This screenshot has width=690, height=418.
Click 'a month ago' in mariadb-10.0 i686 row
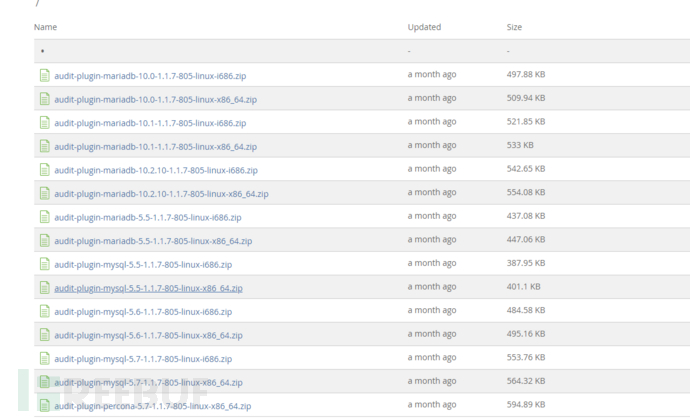pos(432,75)
